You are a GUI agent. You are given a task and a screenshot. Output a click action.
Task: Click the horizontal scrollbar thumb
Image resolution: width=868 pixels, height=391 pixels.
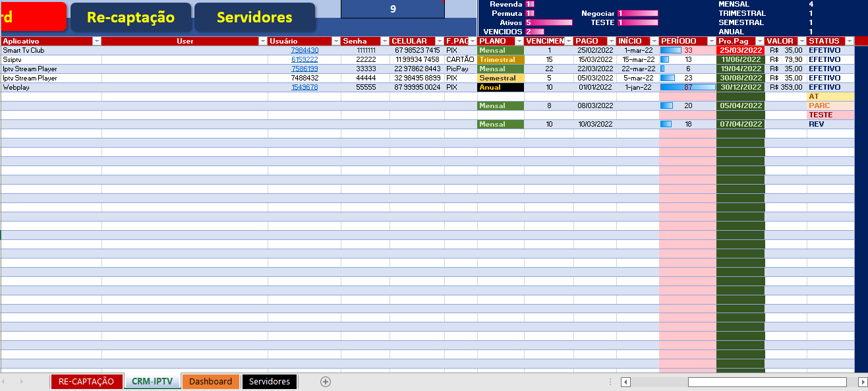tap(767, 382)
